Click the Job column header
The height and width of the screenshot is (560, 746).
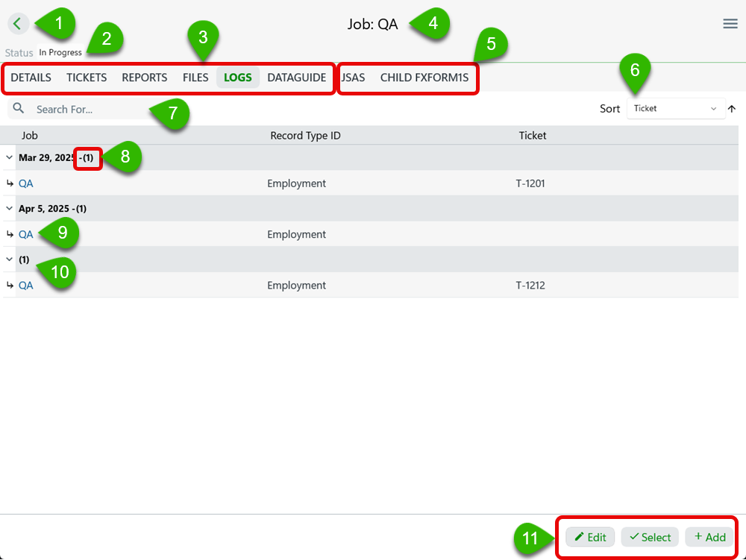(30, 136)
